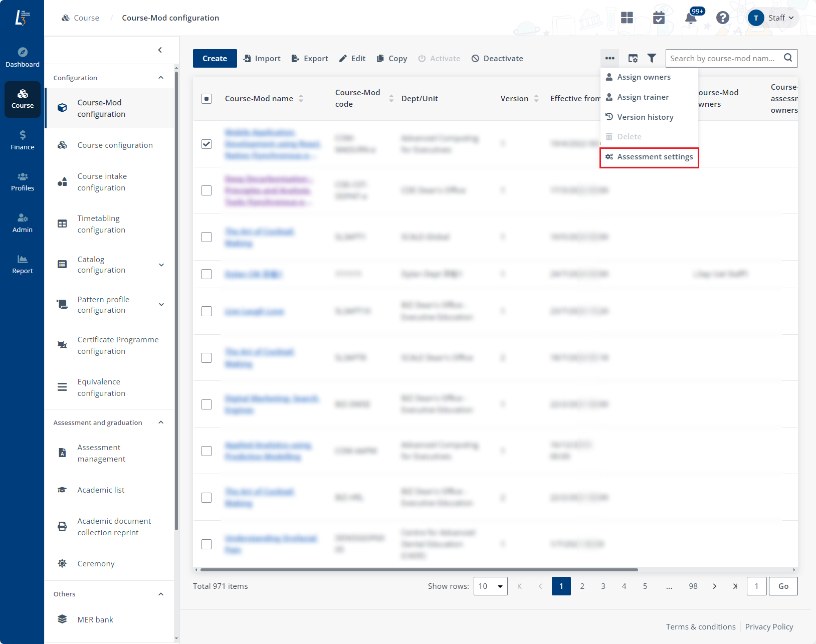Collapse the Assessment and graduation section

(161, 422)
